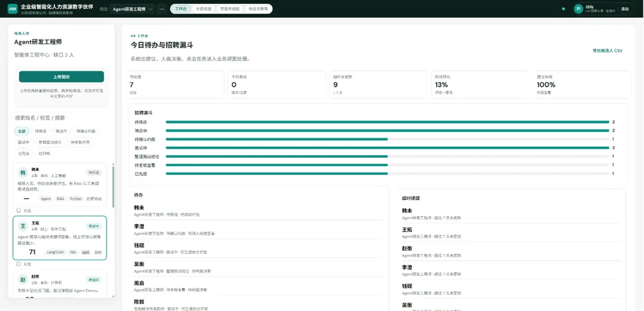644x311 pixels.
Task: Click the 待筛选 funnel progress bar
Action: [387, 122]
